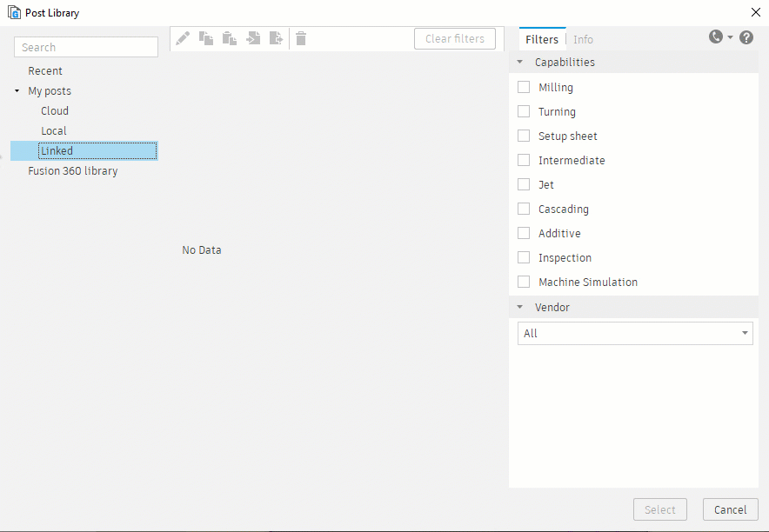Click the No Data text

coord(202,249)
